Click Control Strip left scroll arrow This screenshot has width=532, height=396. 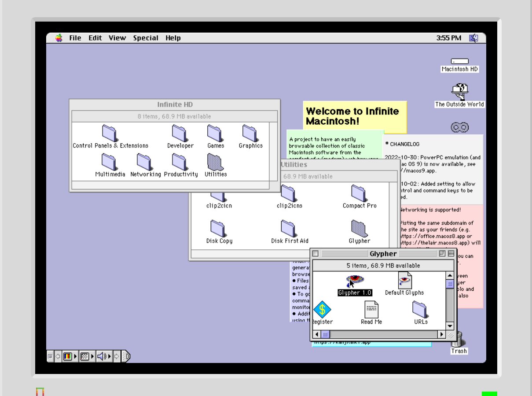pyautogui.click(x=58, y=356)
